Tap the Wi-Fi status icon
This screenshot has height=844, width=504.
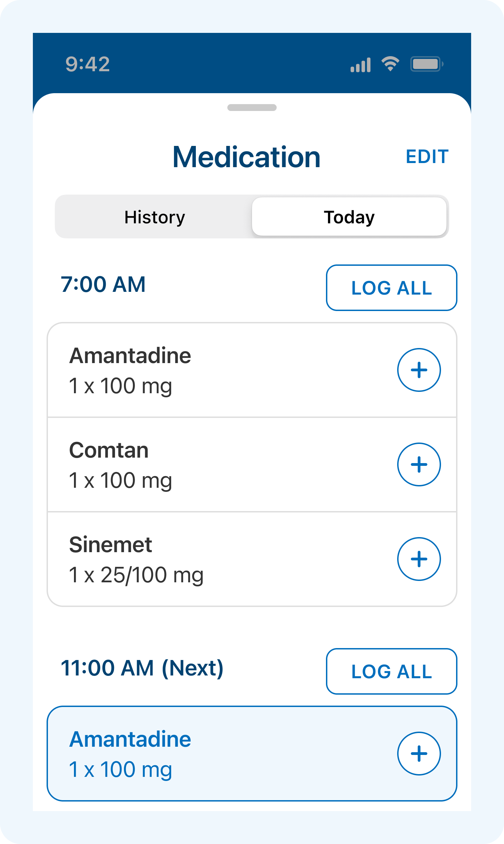click(x=390, y=64)
